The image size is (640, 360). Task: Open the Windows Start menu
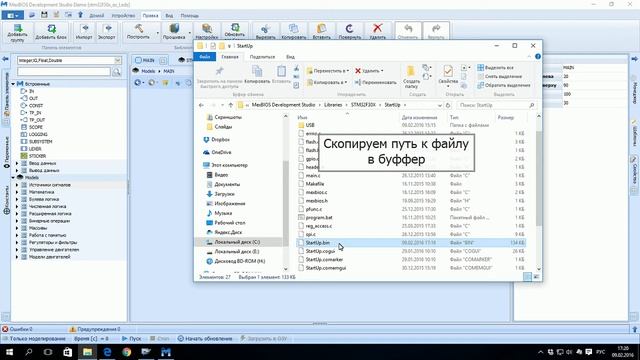(x=9, y=351)
